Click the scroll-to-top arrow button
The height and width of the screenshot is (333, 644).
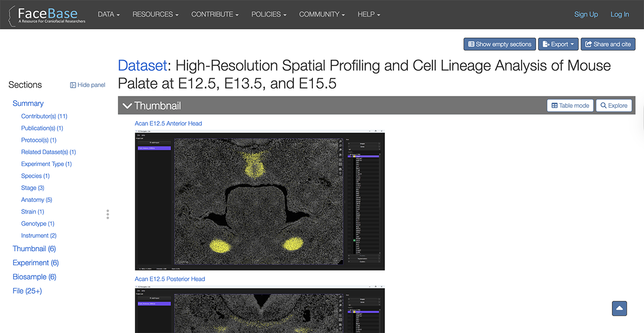point(619,308)
